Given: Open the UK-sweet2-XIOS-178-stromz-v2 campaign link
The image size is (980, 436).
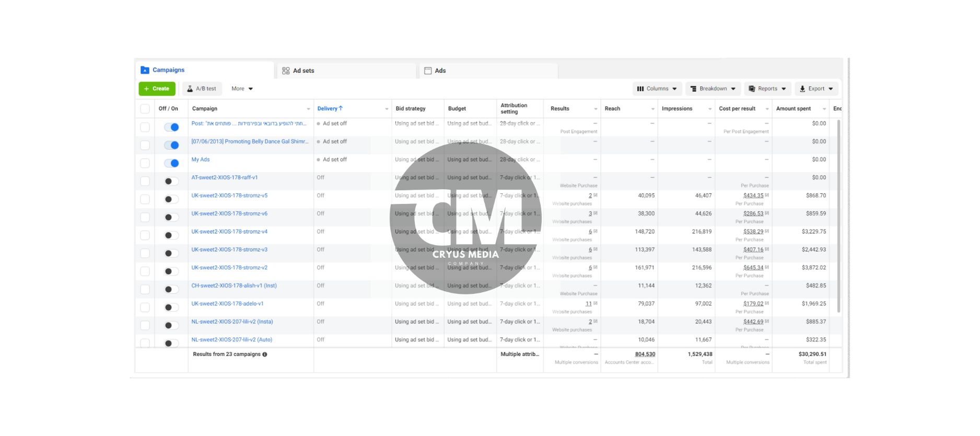Looking at the screenshot, I should (x=229, y=268).
